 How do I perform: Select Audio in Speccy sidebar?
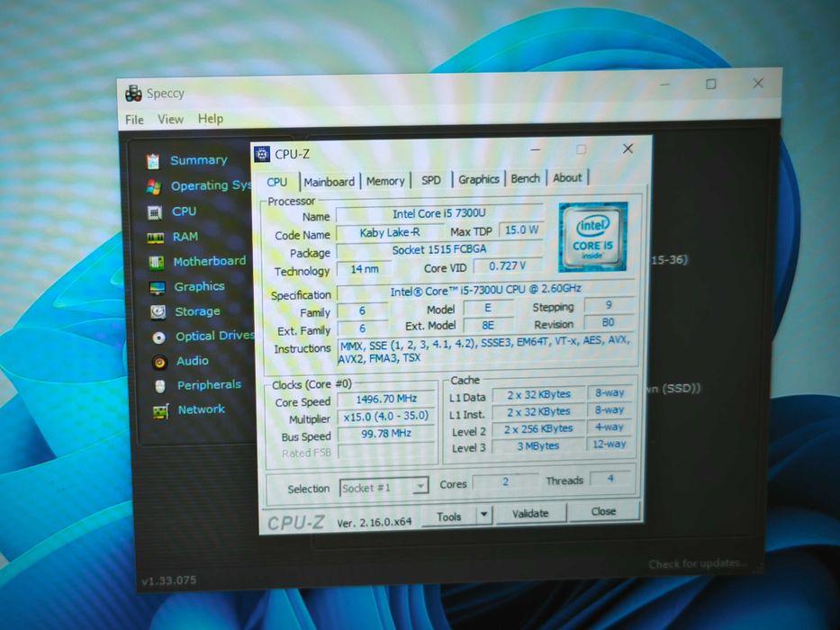(193, 361)
